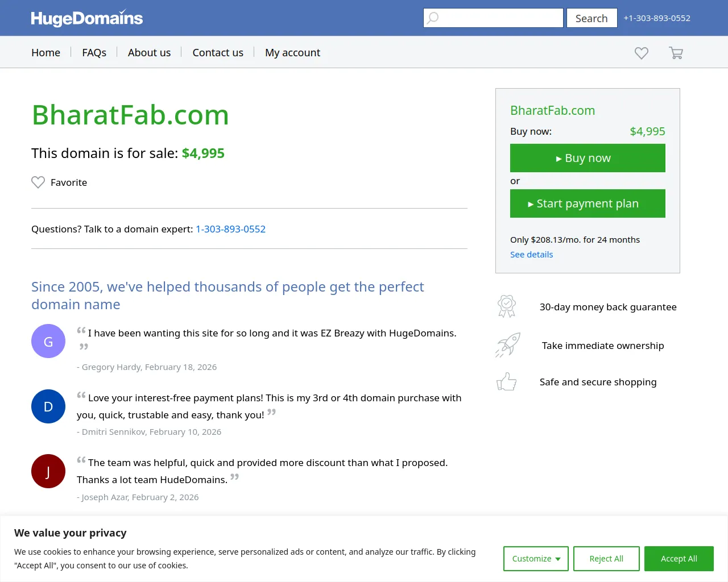728x582 pixels.
Task: Click the 30-day money back guarantee badge
Action: [507, 306]
